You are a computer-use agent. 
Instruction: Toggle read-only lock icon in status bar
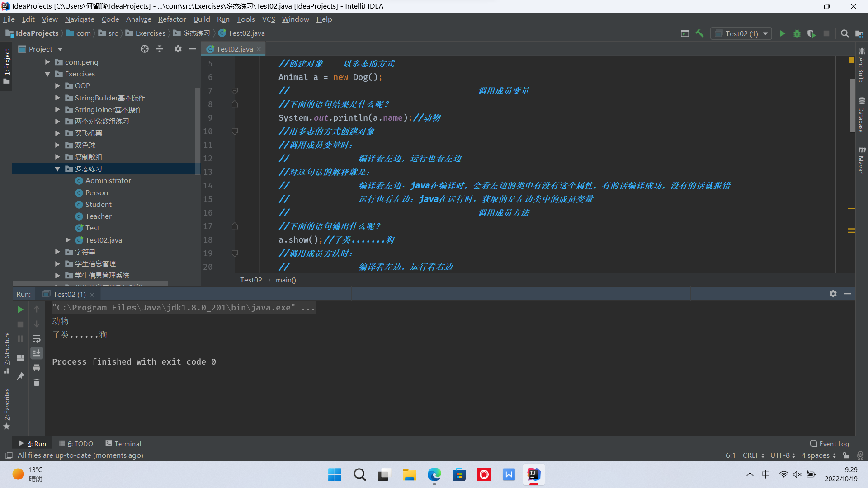[846, 455]
